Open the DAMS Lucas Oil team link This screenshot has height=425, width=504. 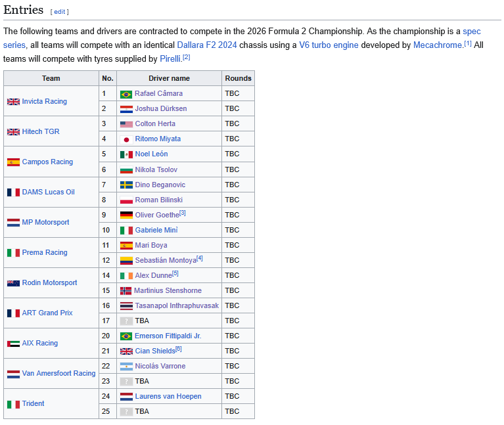point(48,192)
